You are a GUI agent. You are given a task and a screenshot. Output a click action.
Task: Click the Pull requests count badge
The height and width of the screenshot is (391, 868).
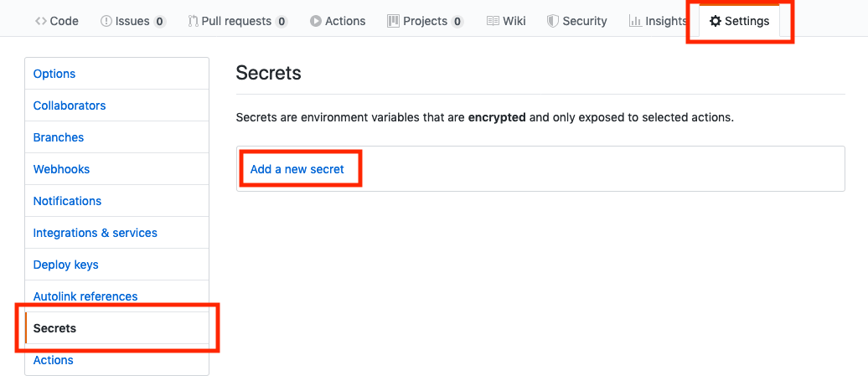coord(282,22)
